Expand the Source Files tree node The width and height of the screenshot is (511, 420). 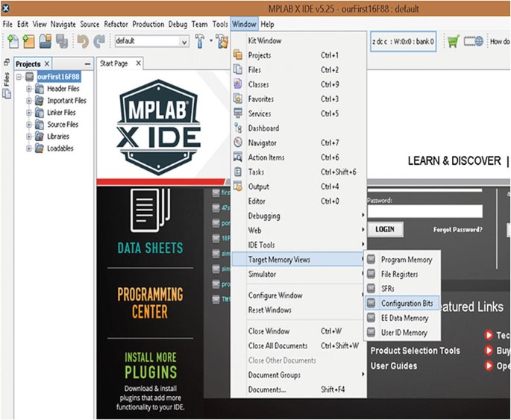click(29, 125)
